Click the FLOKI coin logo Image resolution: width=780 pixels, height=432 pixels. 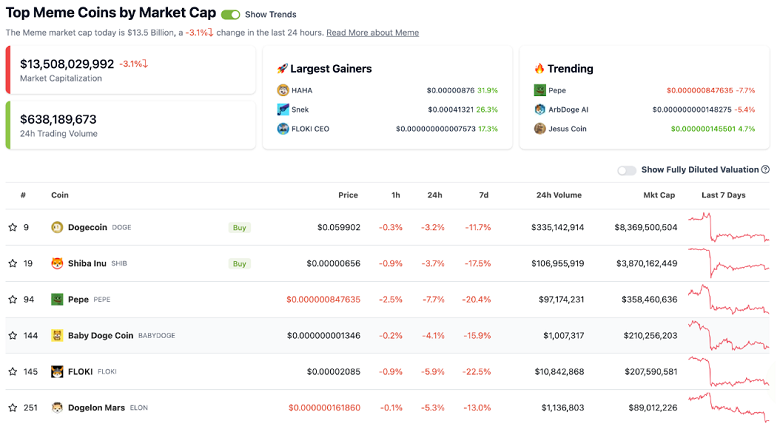(57, 371)
